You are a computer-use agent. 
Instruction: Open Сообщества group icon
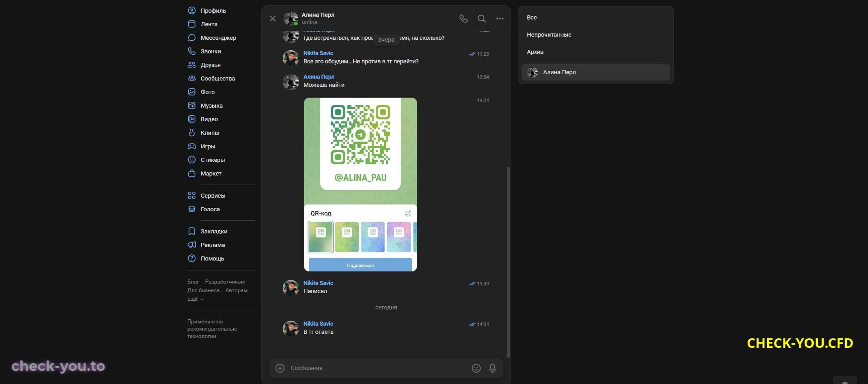[192, 78]
